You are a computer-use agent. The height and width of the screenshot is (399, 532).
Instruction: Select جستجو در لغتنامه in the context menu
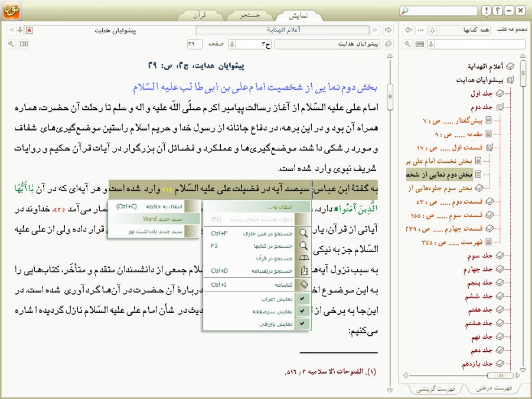click(257, 271)
